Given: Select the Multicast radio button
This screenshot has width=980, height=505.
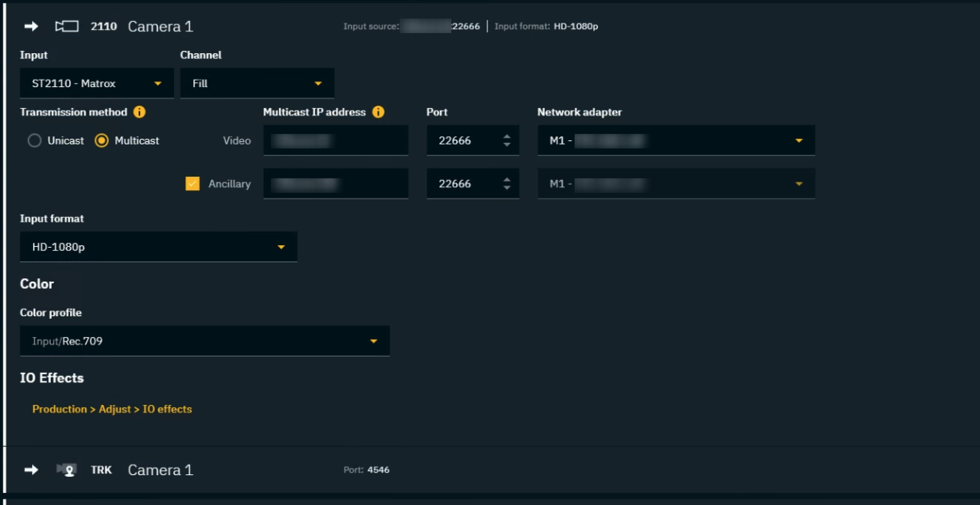Looking at the screenshot, I should coord(102,141).
